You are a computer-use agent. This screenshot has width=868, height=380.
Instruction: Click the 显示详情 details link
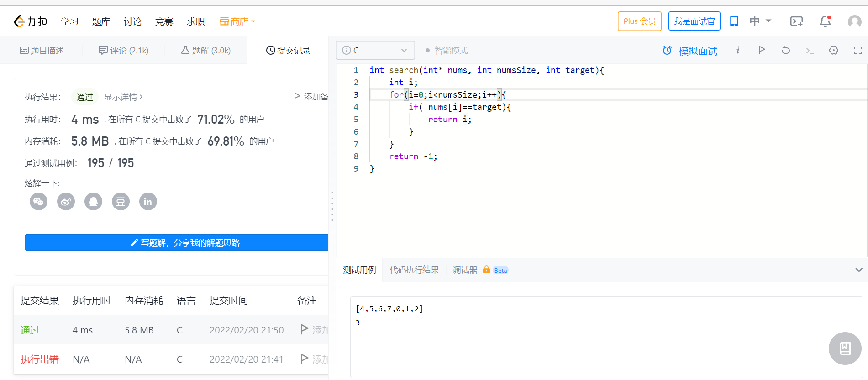123,97
